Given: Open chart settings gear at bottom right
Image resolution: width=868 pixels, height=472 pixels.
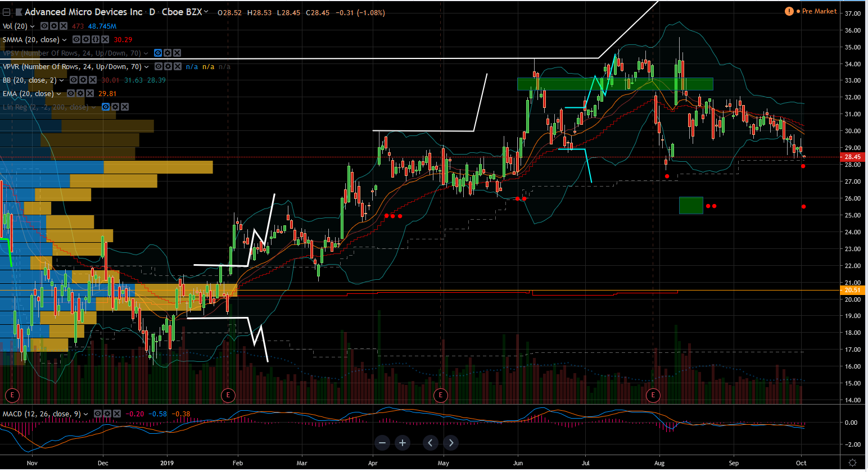Looking at the screenshot, I should pyautogui.click(x=852, y=463).
